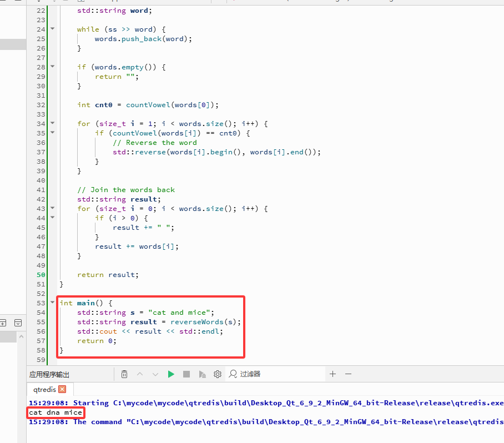The height and width of the screenshot is (443, 504).
Task: Collapse the for loop at line 43
Action: [x=52, y=208]
